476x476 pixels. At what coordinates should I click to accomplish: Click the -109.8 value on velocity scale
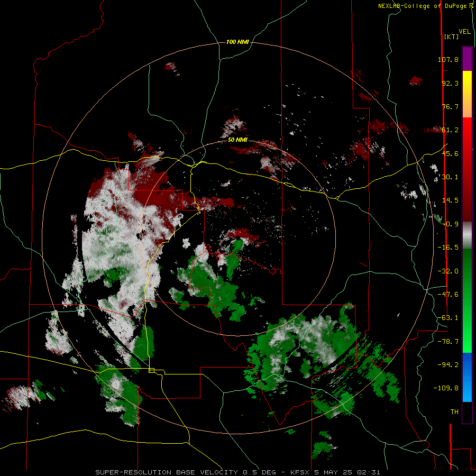point(446,388)
